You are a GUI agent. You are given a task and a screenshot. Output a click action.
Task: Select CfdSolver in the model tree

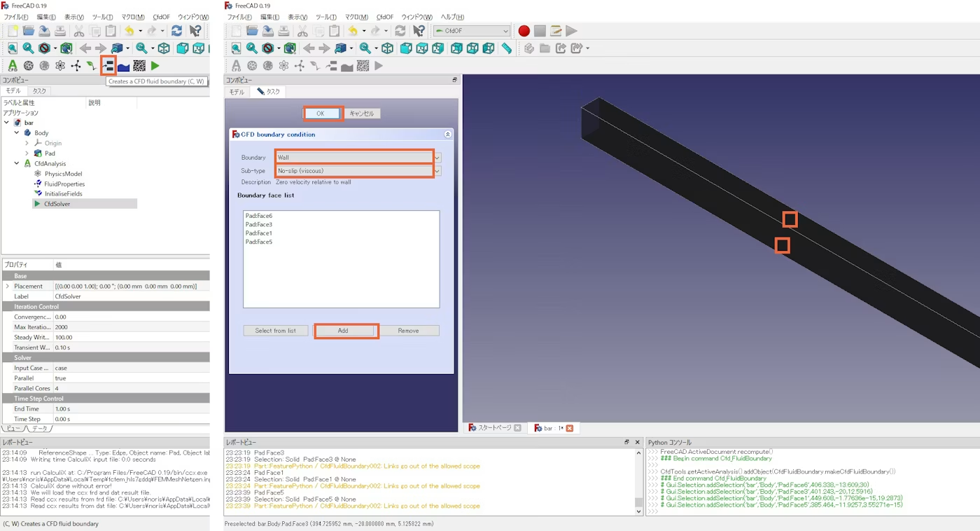tap(57, 204)
